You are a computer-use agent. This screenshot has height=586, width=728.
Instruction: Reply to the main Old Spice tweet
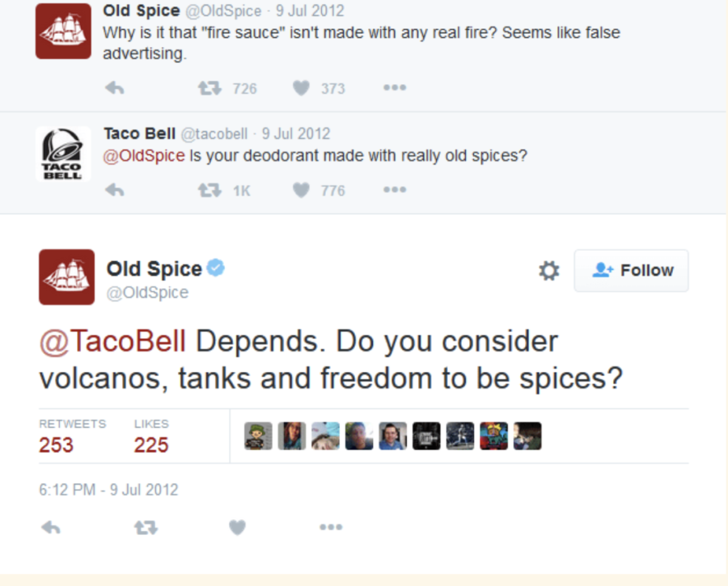pos(51,528)
